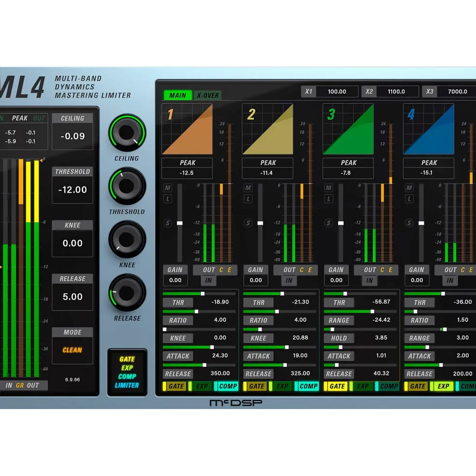Viewport: 476px width, 476px height.
Task: Click band 3 gain fader handle
Action: tap(341, 223)
